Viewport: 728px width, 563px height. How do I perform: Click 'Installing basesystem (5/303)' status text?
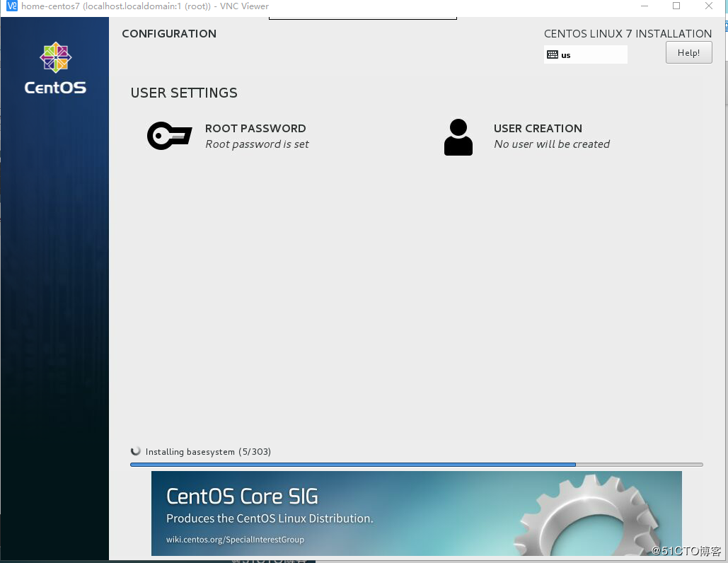click(208, 452)
